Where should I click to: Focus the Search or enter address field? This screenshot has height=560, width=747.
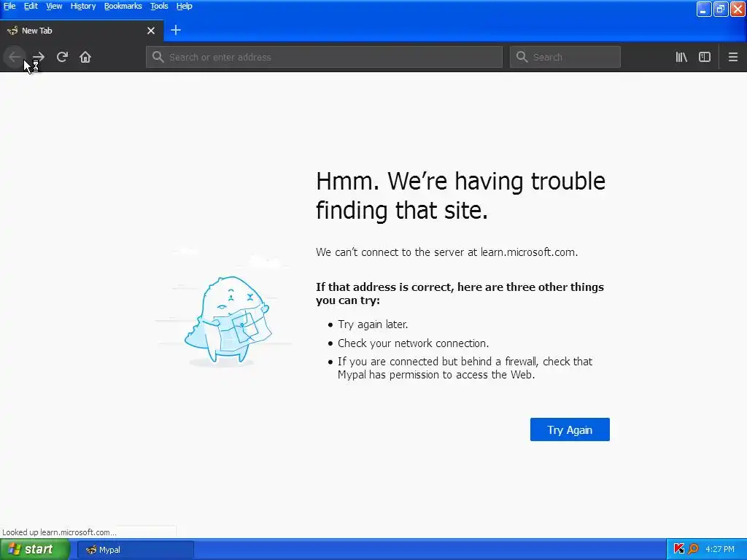(324, 57)
